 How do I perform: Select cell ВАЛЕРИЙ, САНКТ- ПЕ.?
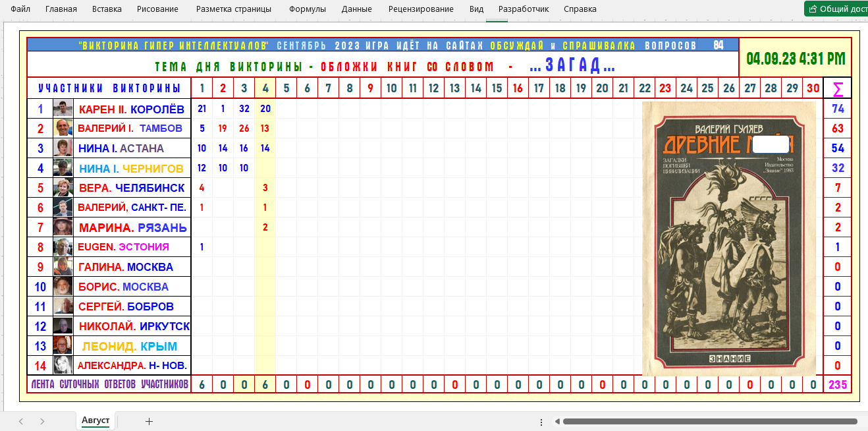(x=132, y=208)
